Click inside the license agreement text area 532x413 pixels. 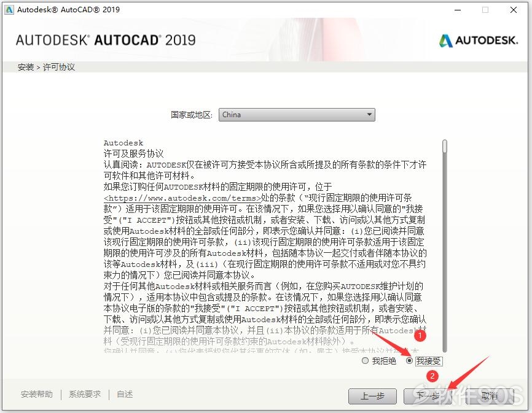pyautogui.click(x=265, y=245)
